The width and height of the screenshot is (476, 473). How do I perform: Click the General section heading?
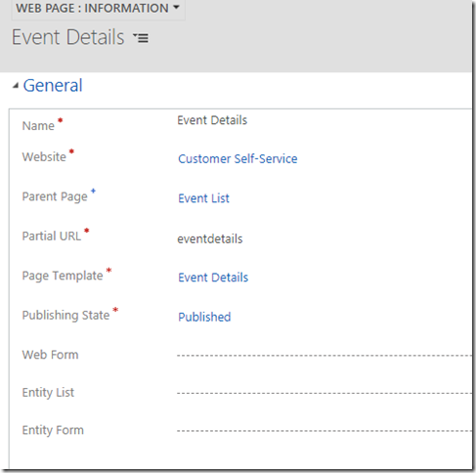[x=53, y=86]
